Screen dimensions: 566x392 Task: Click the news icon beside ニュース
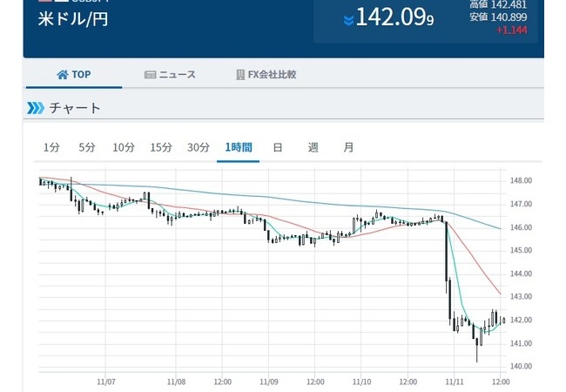point(150,75)
